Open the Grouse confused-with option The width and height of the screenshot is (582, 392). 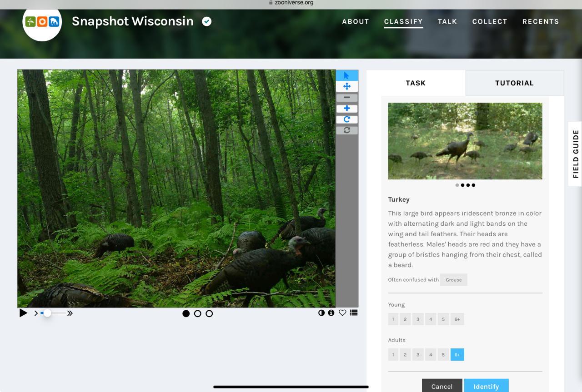pos(453,280)
